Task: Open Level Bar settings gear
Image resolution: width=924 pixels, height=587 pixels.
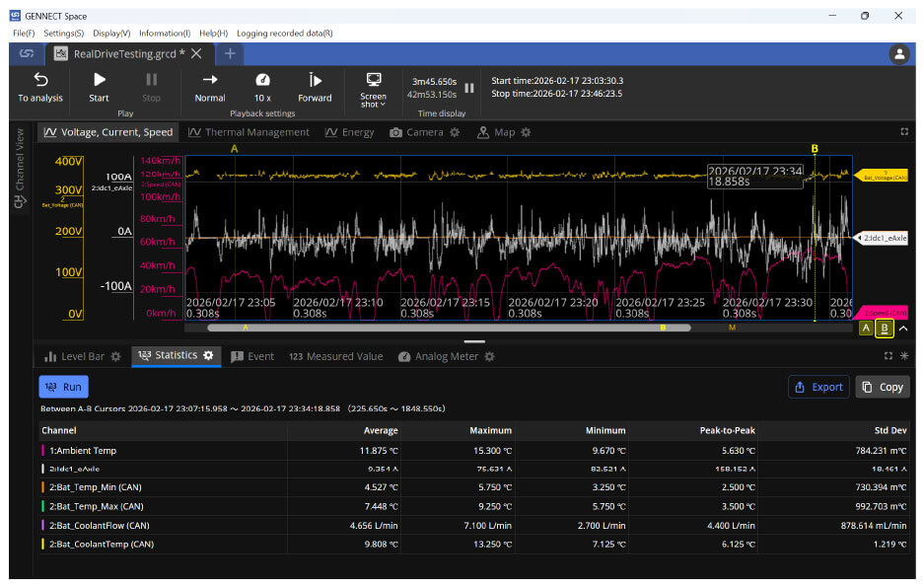Action: (x=116, y=356)
